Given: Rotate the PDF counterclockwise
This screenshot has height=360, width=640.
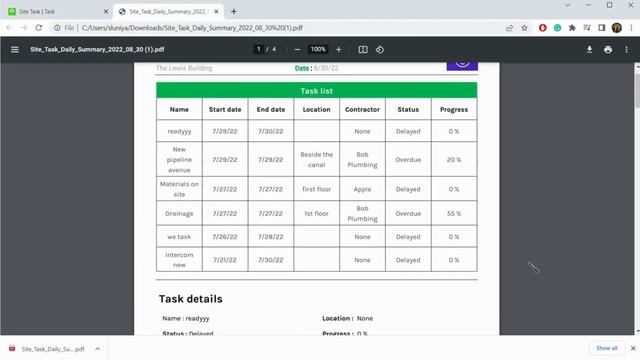Looking at the screenshot, I should click(x=380, y=49).
